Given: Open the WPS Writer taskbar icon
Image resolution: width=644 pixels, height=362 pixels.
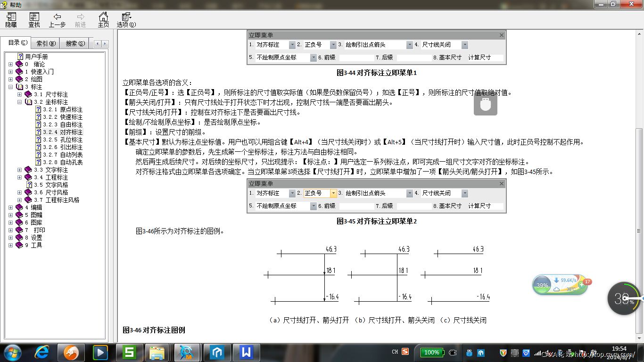Looking at the screenshot, I should click(x=246, y=352).
